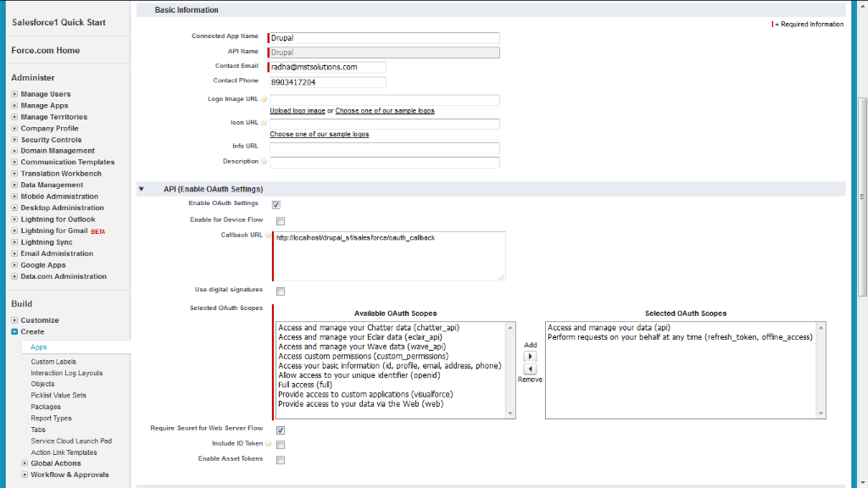868x488 pixels.
Task: Expand Lightning for Gmail node
Action: point(14,230)
